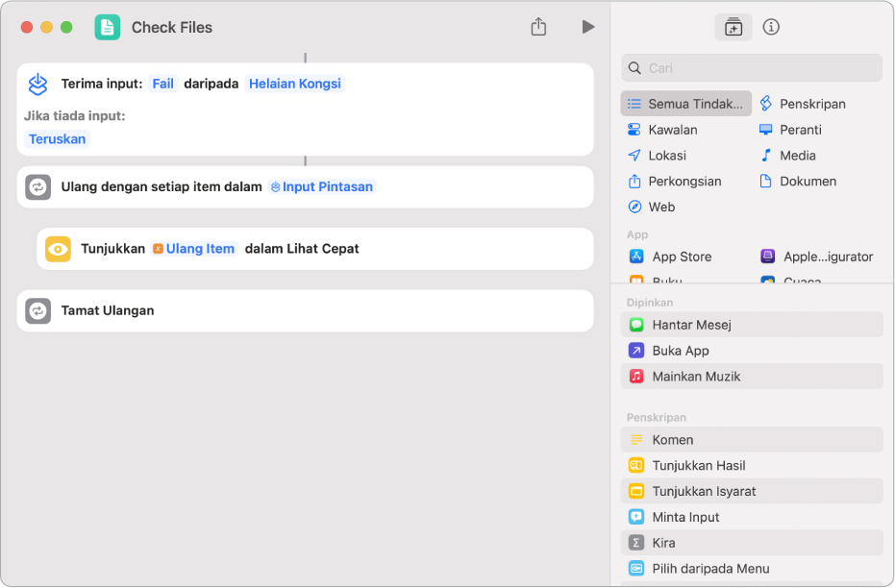Show shortcut details info button
The image size is (895, 588).
pyautogui.click(x=771, y=27)
